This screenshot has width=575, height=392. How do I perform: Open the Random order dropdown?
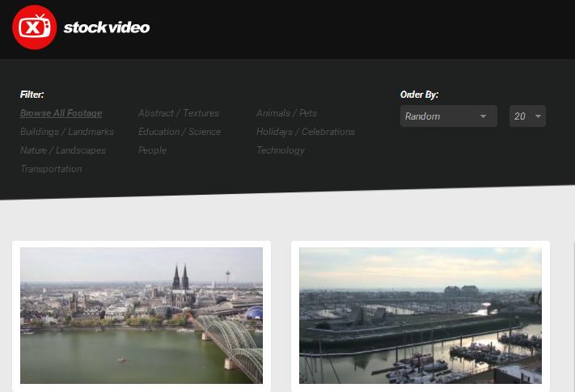click(x=441, y=116)
